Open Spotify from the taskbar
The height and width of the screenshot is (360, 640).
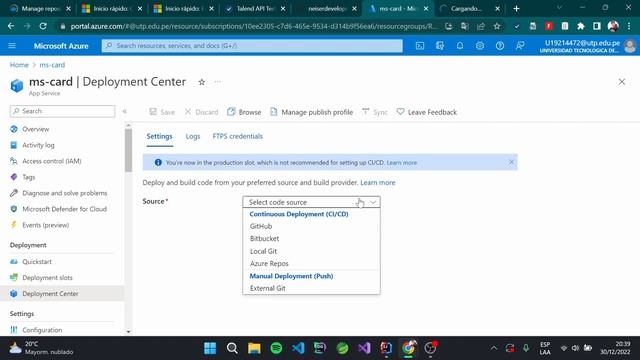(x=276, y=348)
